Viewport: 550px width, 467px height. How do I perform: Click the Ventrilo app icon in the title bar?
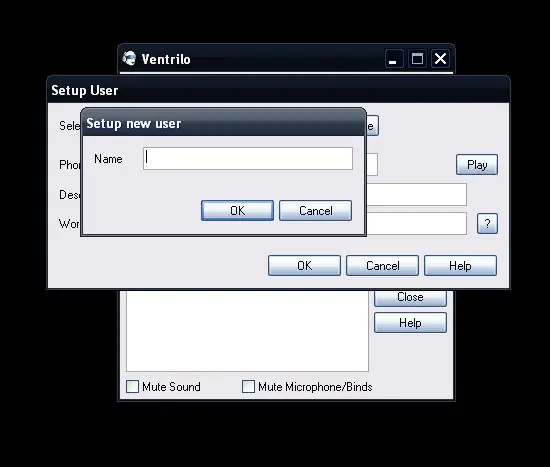click(x=129, y=58)
